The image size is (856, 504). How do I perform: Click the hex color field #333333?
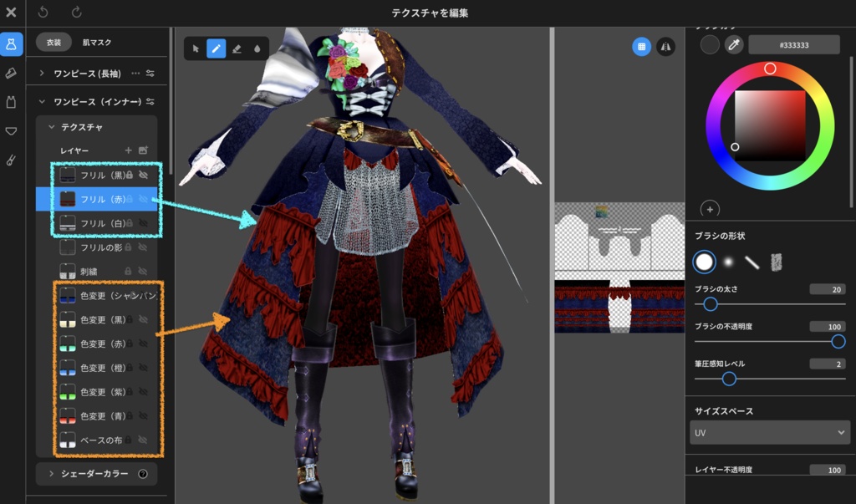[794, 45]
